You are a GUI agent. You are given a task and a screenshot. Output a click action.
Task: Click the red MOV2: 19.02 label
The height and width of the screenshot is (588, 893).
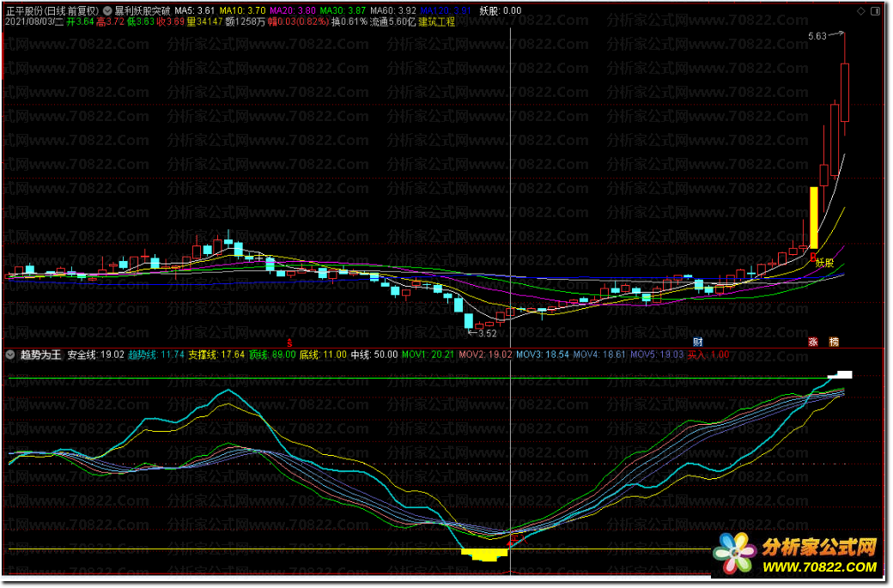(x=486, y=355)
